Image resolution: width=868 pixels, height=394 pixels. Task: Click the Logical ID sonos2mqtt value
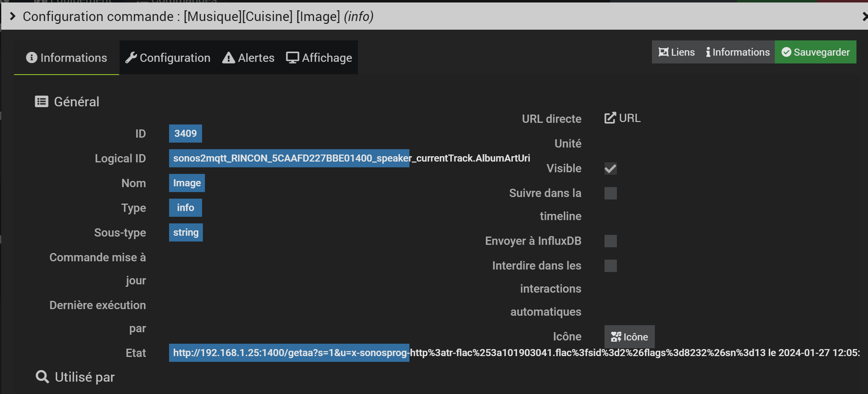pos(289,158)
